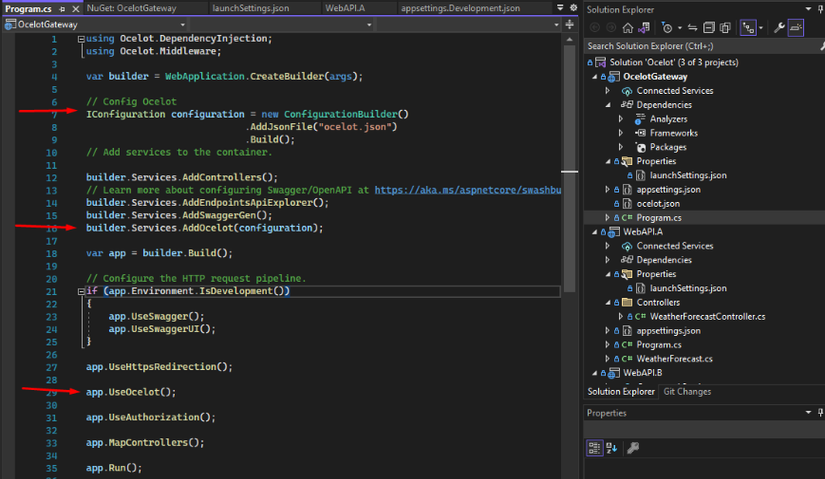Open the aka.ms/aspnetcore swashbuckle link
825x479 pixels.
coord(466,190)
